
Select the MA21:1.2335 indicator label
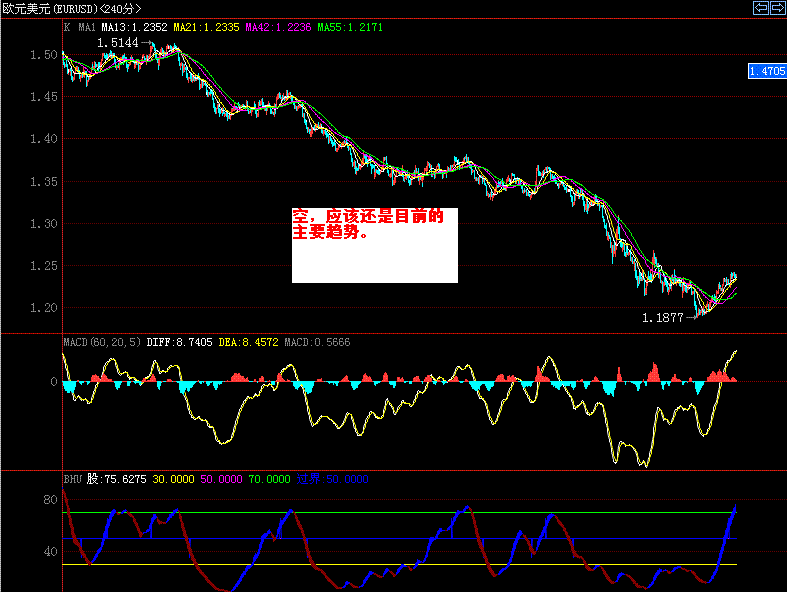206,27
